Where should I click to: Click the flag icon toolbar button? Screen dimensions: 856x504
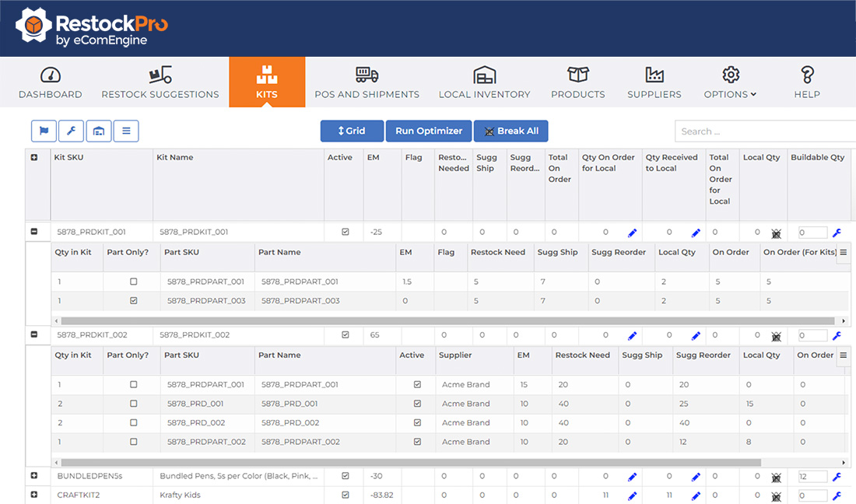coord(44,131)
